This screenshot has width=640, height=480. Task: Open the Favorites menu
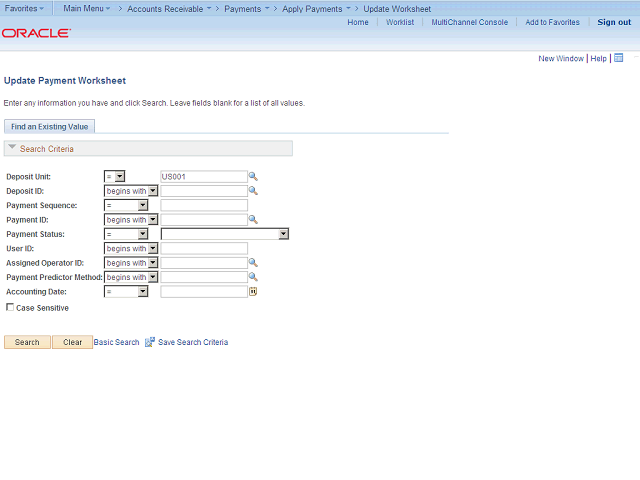[x=24, y=8]
